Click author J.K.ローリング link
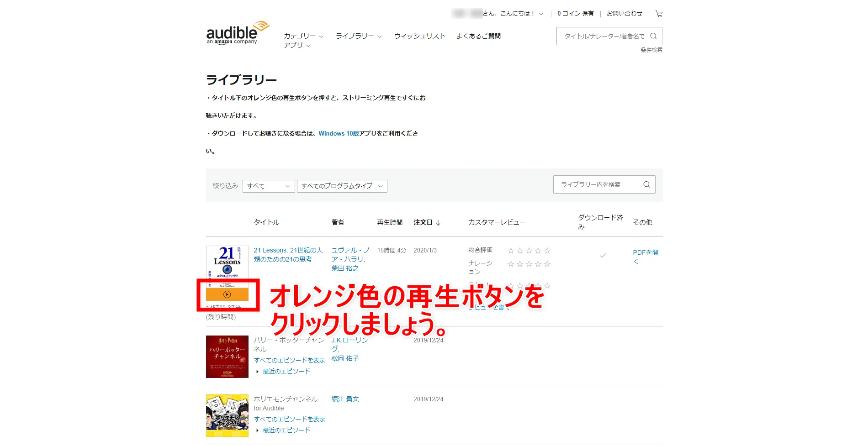Image resolution: width=868 pixels, height=446 pixels. click(349, 345)
